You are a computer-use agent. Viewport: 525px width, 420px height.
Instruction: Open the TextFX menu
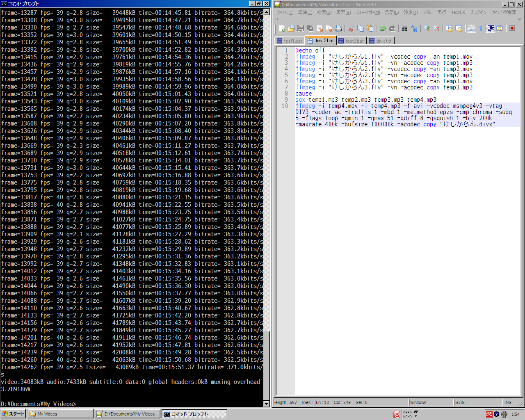[458, 12]
